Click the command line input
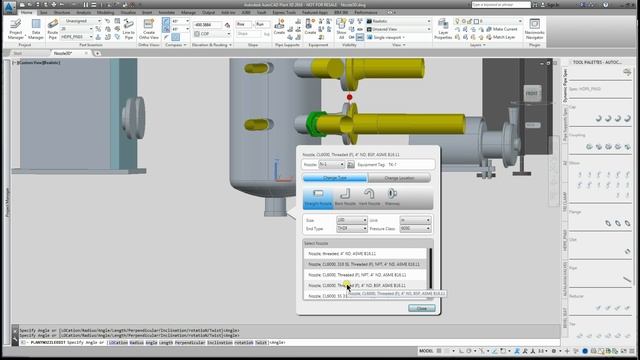 tap(290, 343)
